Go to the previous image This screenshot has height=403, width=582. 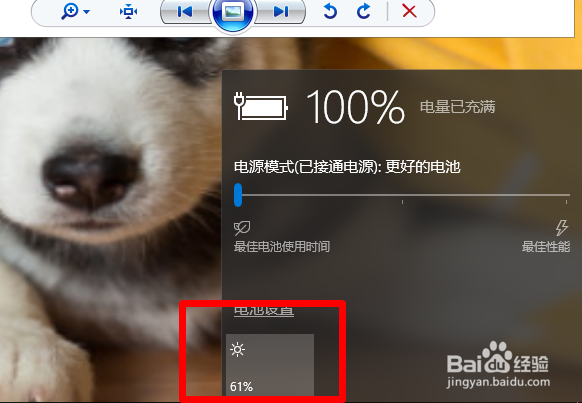coord(185,12)
